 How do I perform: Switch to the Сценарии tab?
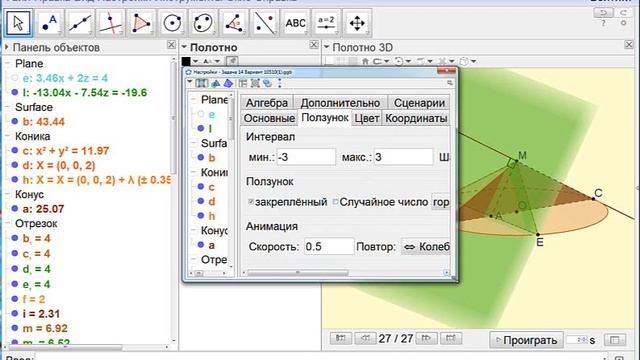[x=419, y=103]
